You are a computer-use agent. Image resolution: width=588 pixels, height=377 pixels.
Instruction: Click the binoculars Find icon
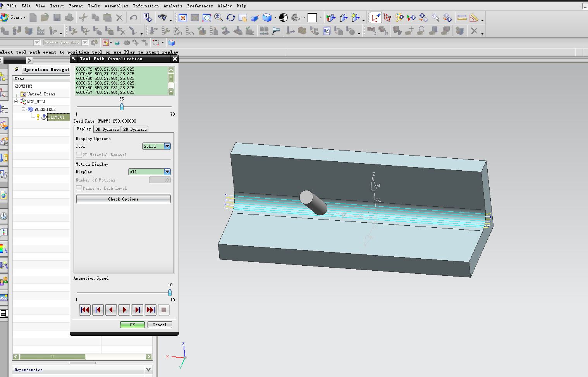coord(162,17)
